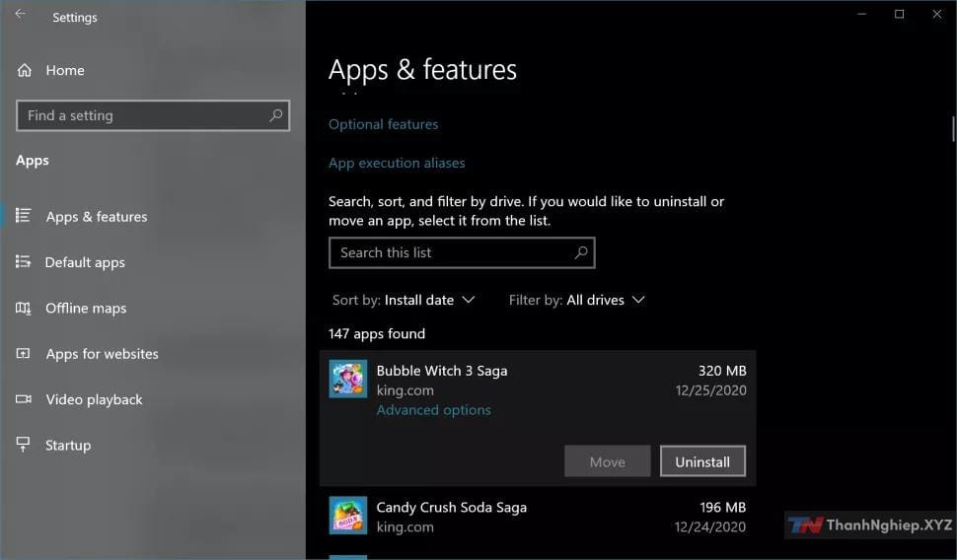Image resolution: width=957 pixels, height=560 pixels.
Task: Open Apps for websites in the sidebar
Action: [x=102, y=354]
